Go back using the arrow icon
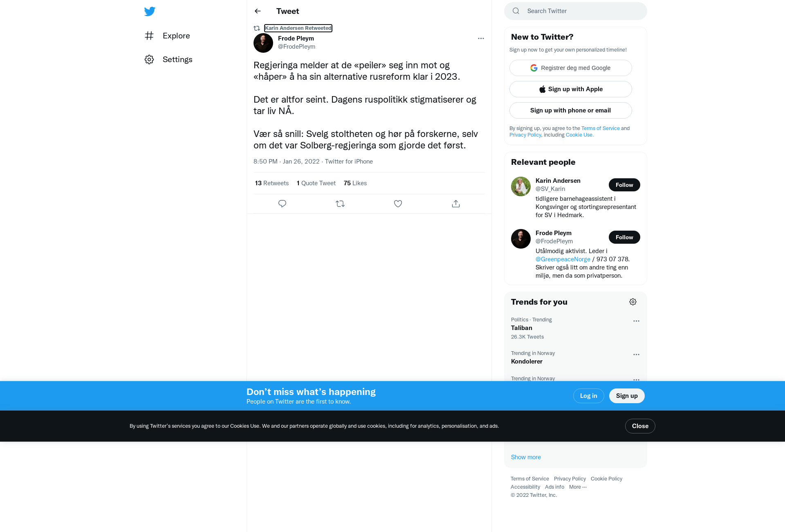This screenshot has height=532, width=785. click(x=258, y=11)
